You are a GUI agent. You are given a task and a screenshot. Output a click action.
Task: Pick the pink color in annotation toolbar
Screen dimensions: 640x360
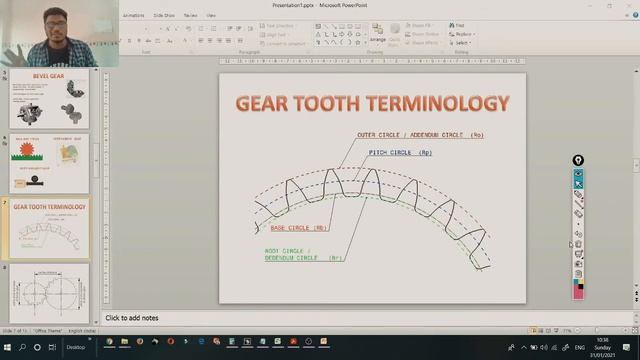point(578,293)
